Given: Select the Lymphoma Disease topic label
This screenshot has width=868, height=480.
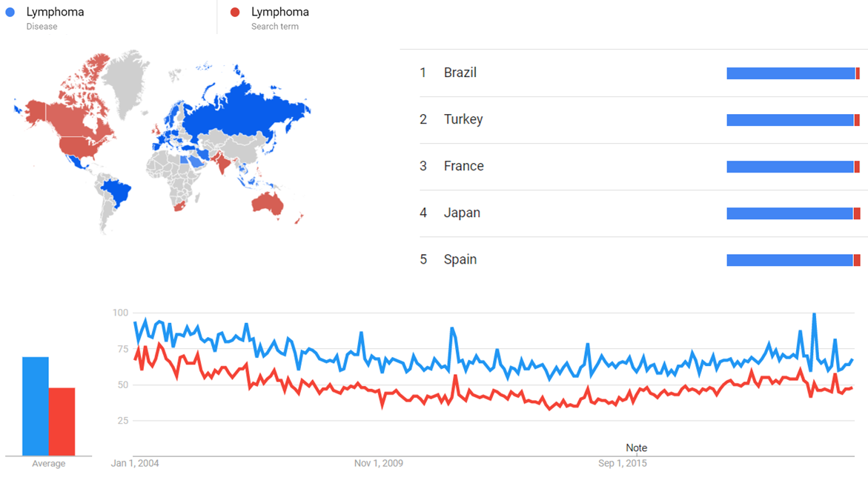Looking at the screenshot, I should [55, 12].
